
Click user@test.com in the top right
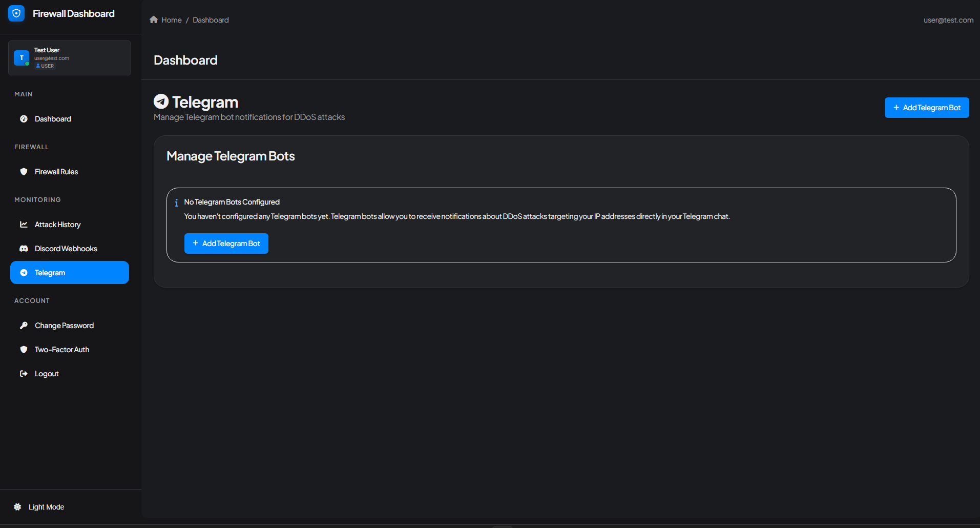[x=948, y=20]
